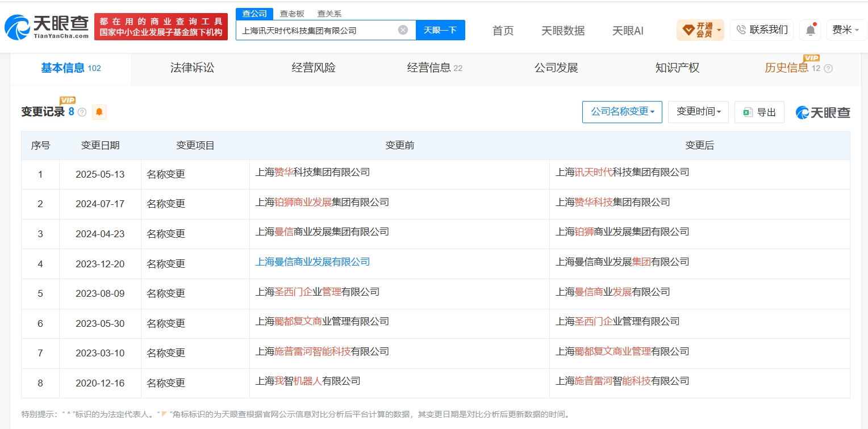Viewport: 868px width, 429px height.
Task: Click the notification bell icon in header
Action: click(811, 30)
